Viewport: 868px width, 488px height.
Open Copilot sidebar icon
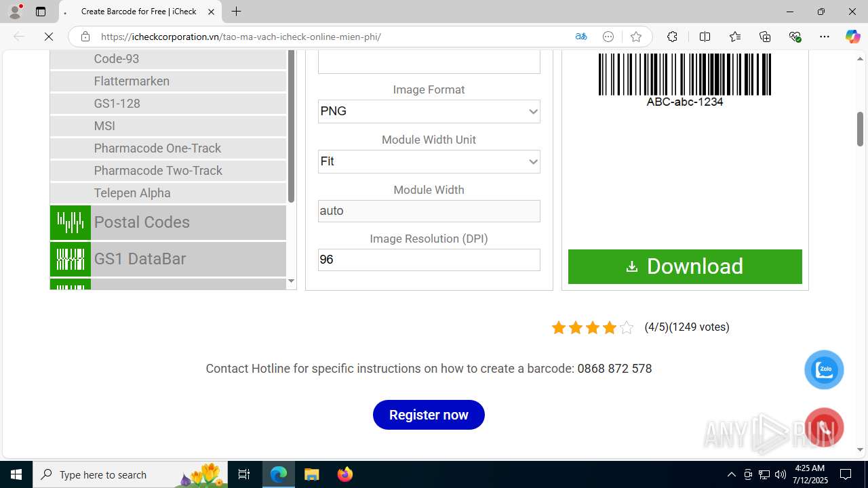(x=852, y=37)
